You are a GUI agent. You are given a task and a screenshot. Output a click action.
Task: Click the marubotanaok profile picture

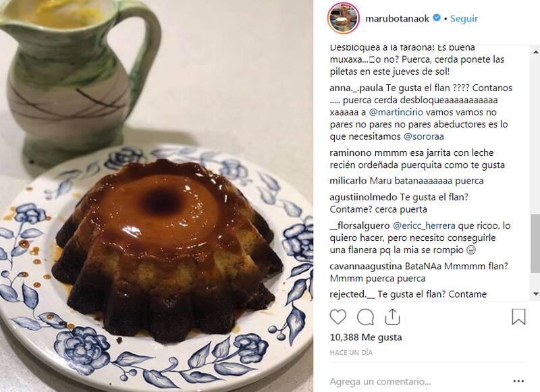[344, 19]
